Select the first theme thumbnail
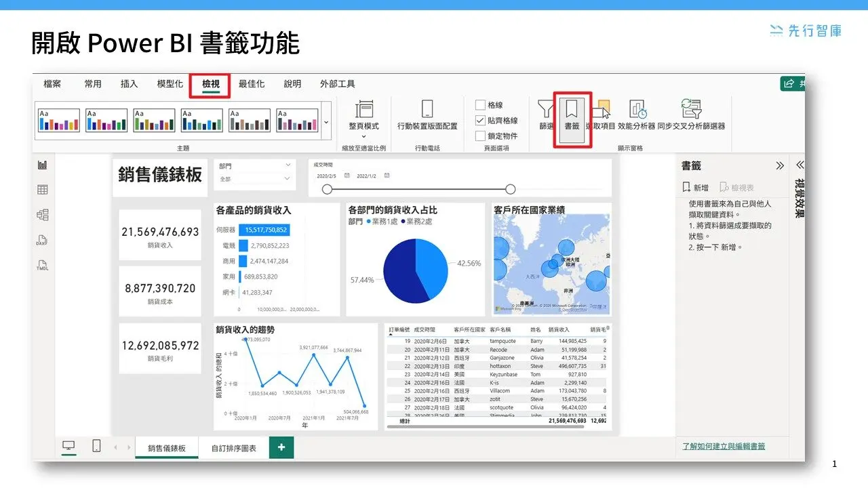 pos(58,121)
